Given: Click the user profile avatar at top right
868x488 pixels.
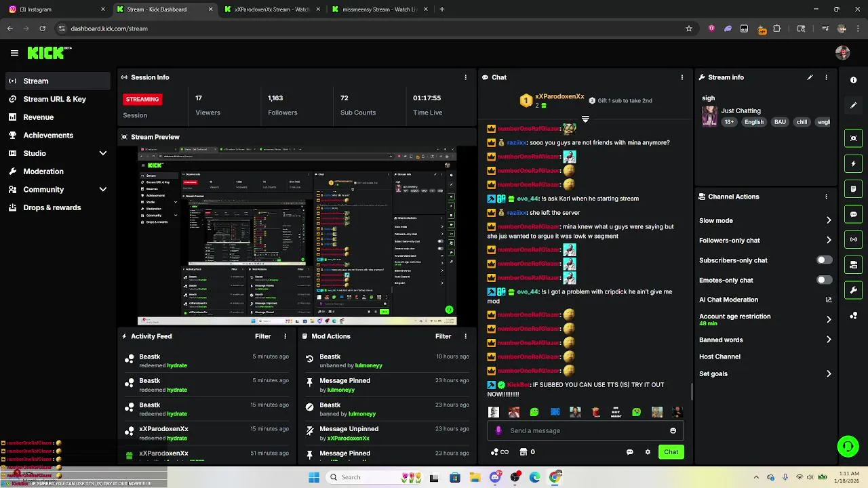Looking at the screenshot, I should [843, 53].
